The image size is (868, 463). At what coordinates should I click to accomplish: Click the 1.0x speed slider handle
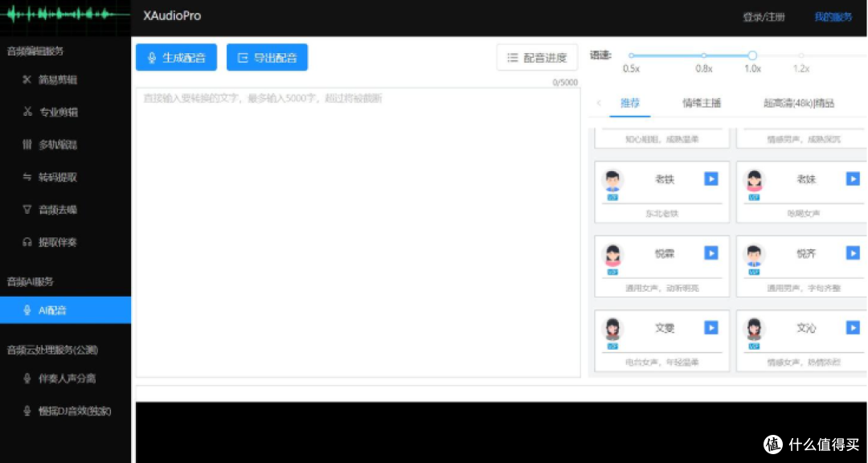point(752,55)
